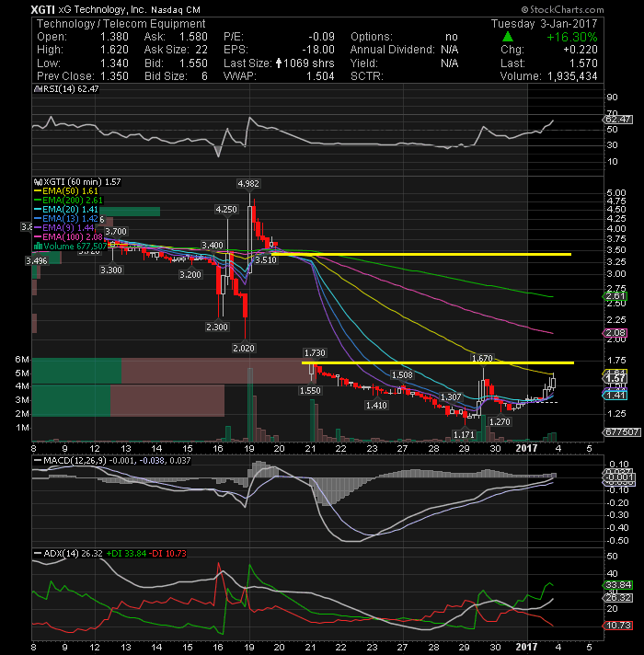This screenshot has width=644, height=655.
Task: Click the yellow EMA(50) legend swatch
Action: 38,191
